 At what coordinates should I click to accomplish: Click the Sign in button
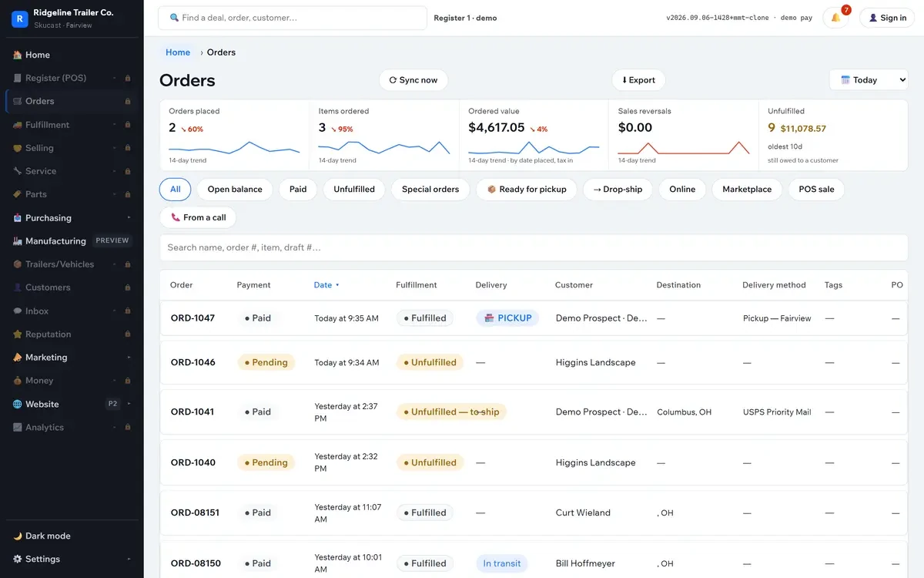pyautogui.click(x=887, y=18)
